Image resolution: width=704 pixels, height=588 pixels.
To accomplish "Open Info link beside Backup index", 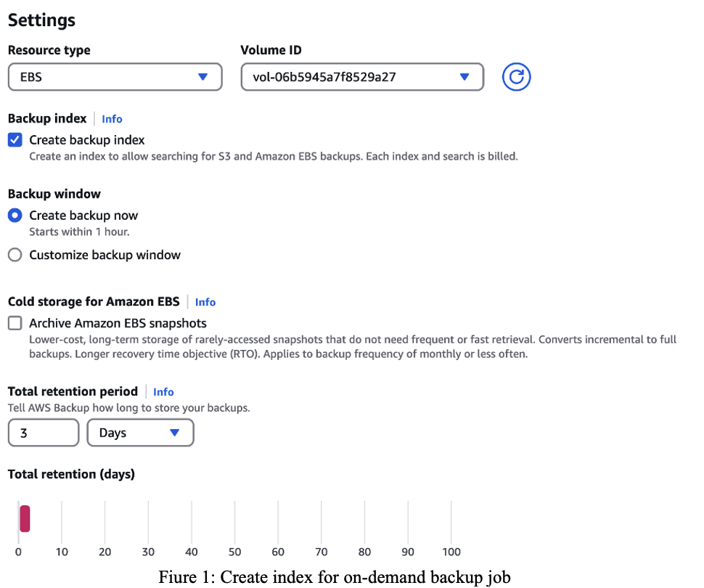I will 112,119.
